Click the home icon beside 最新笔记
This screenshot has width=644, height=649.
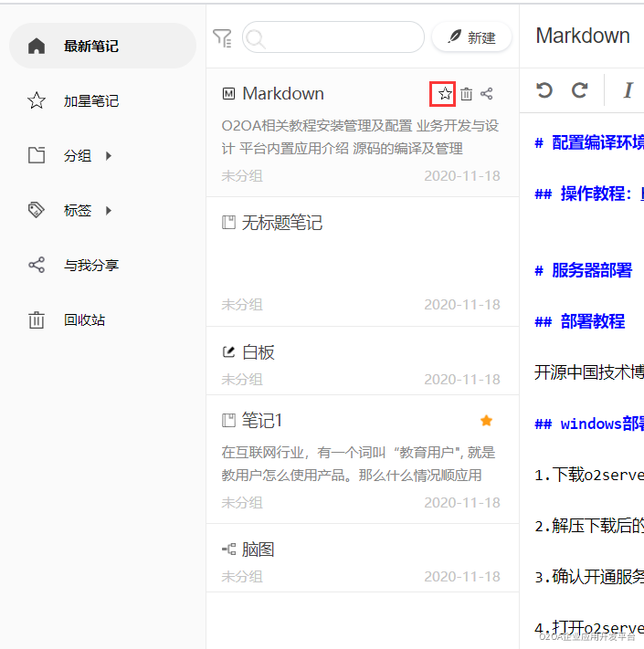[37, 46]
